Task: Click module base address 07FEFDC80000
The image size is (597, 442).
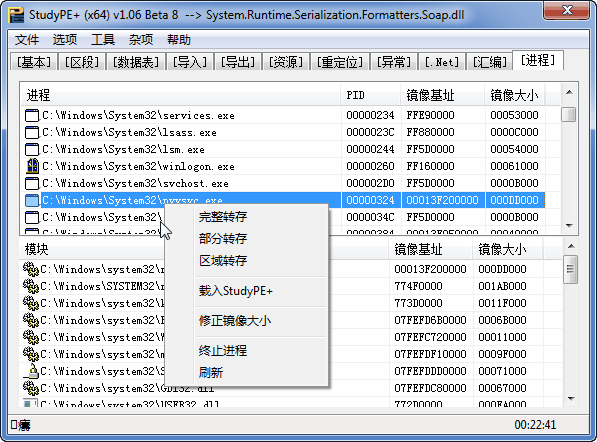Action: click(430, 388)
